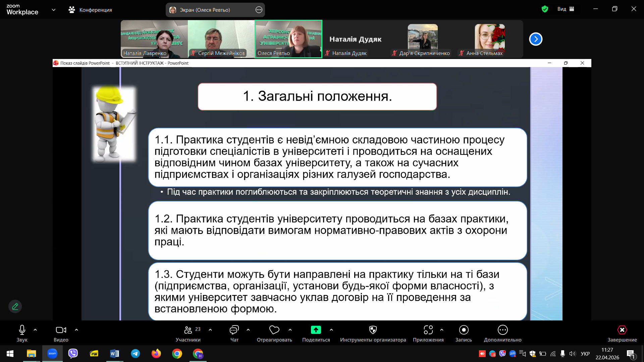644x362 pixels.
Task: Open Host tools shield icon
Action: click(x=373, y=330)
